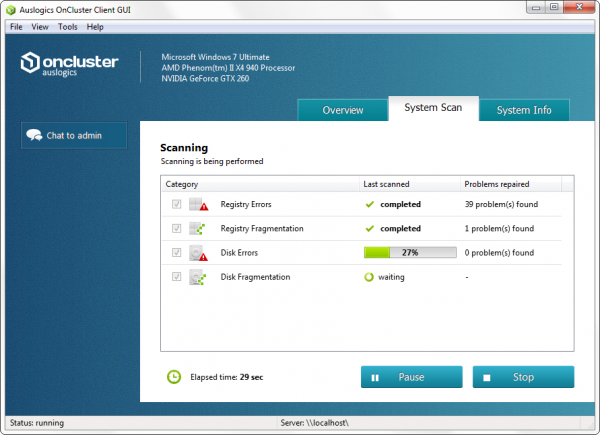Screen dimensions: 600x435
Task: Click the 'Status: running' status bar entry
Action: pos(37,423)
